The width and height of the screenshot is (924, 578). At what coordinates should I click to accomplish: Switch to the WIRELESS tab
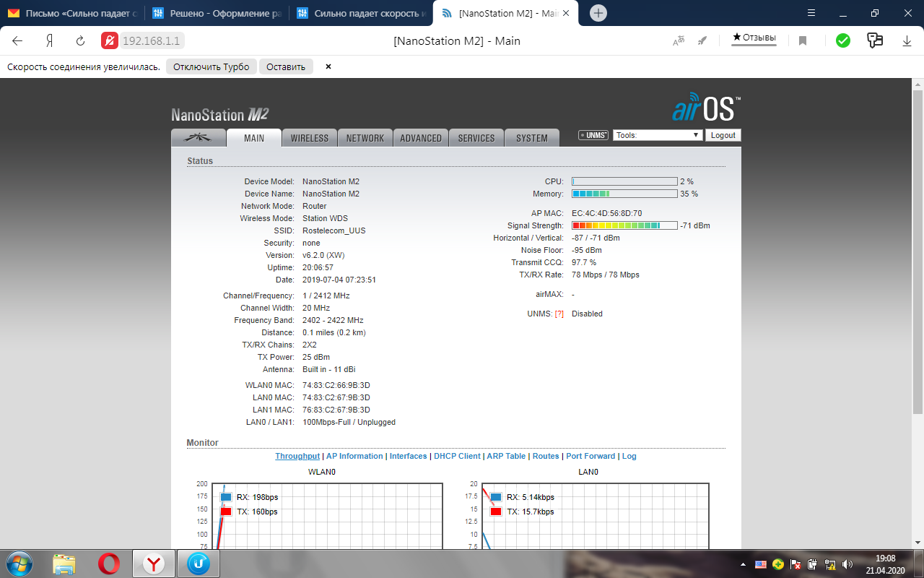point(309,137)
